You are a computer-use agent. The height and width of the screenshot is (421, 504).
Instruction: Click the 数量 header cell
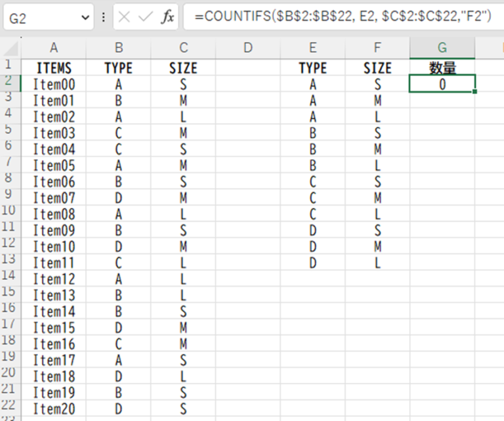[x=442, y=68]
